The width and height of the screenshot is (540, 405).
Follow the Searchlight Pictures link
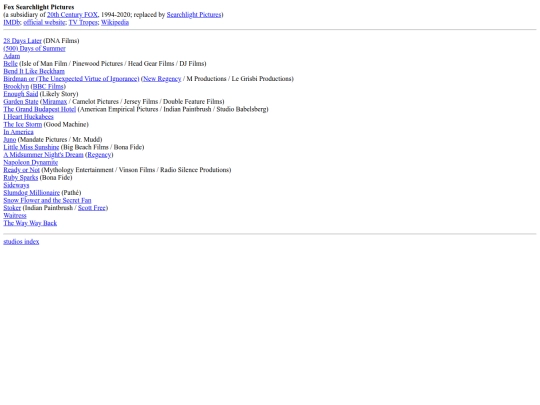[194, 15]
